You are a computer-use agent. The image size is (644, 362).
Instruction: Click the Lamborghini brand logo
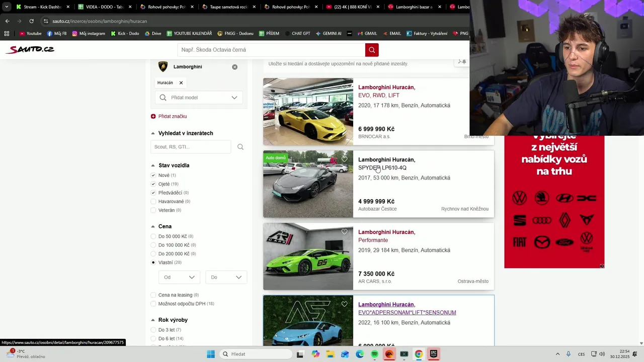coord(163,67)
